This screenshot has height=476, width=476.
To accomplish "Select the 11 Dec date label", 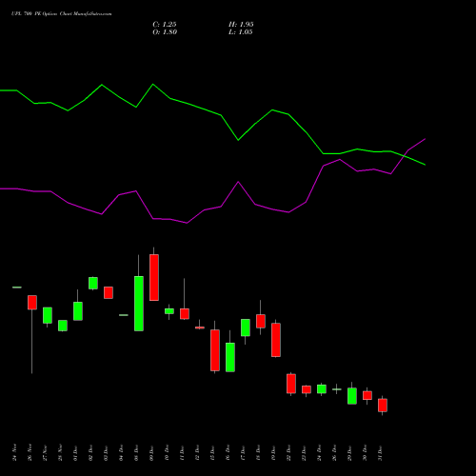I will 182,453.
